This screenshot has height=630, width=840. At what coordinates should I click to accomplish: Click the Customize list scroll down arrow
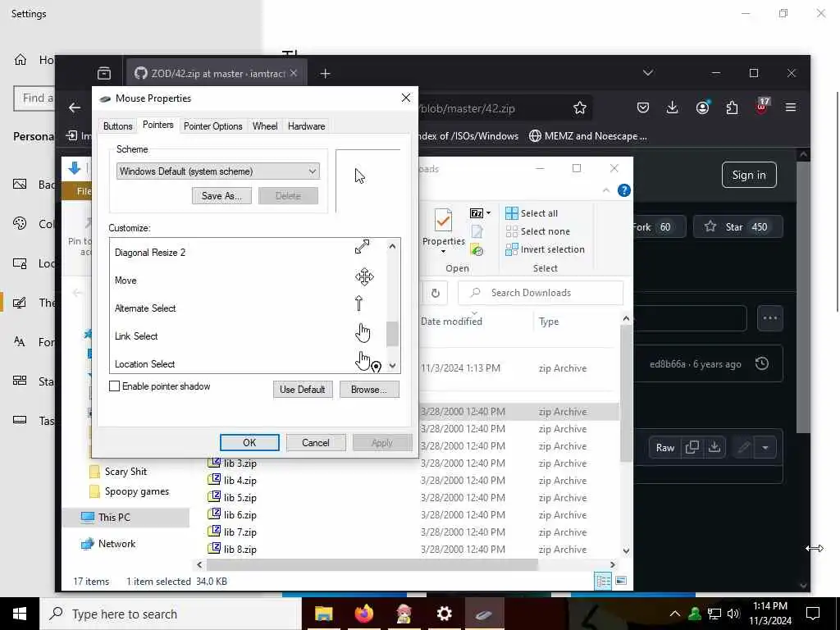click(392, 365)
